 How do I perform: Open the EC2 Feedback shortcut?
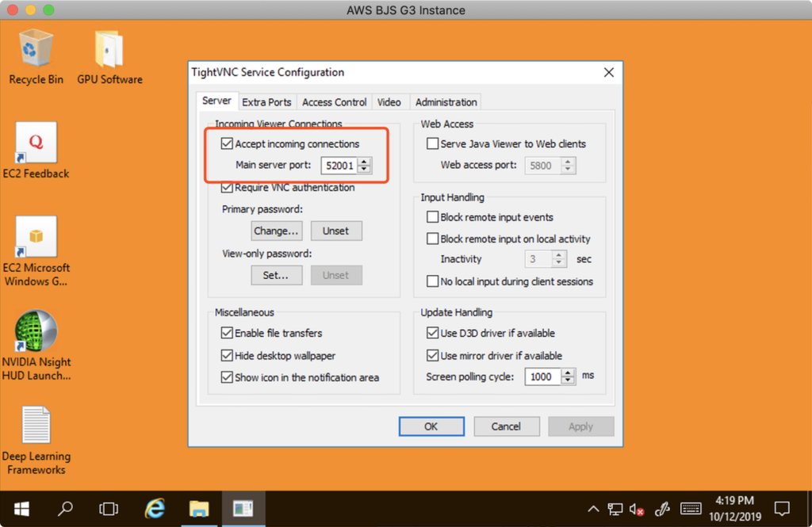(x=36, y=143)
